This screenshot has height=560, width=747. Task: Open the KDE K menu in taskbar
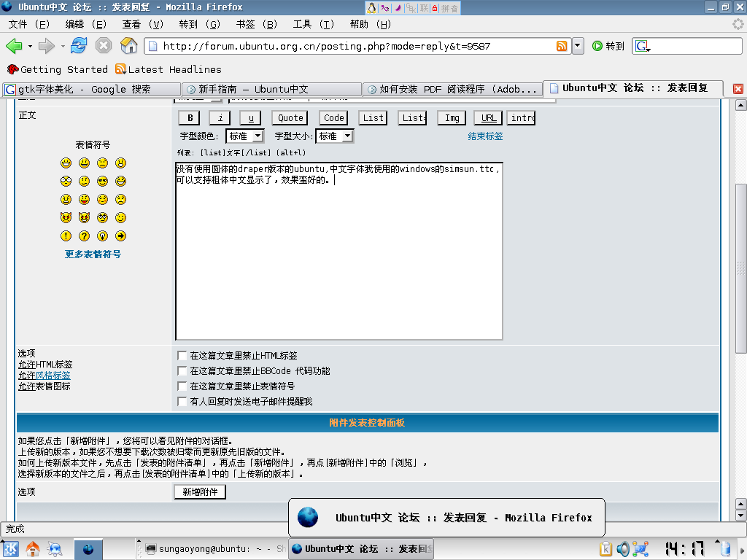pos(10,549)
